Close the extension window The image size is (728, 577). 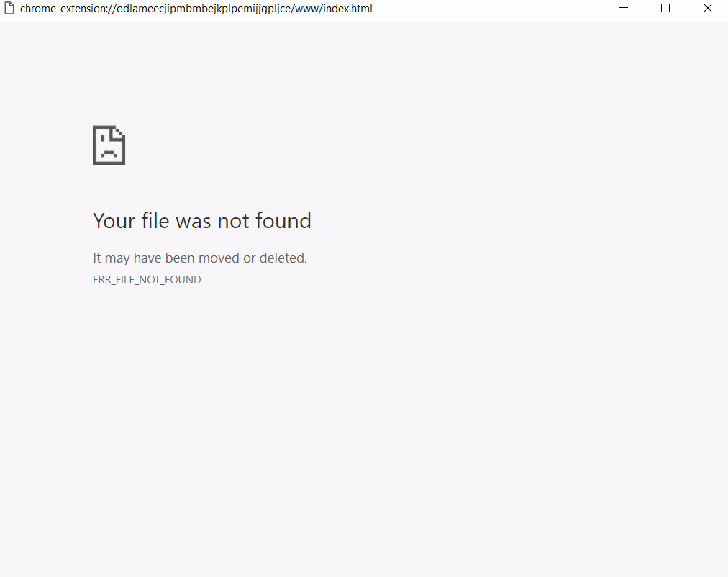708,9
